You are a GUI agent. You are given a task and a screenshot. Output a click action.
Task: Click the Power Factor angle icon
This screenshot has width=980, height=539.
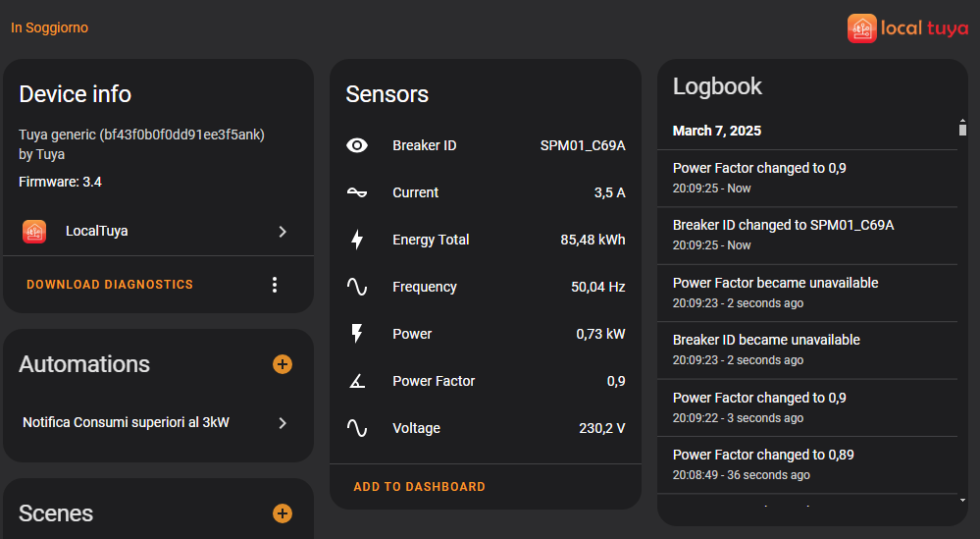point(357,381)
